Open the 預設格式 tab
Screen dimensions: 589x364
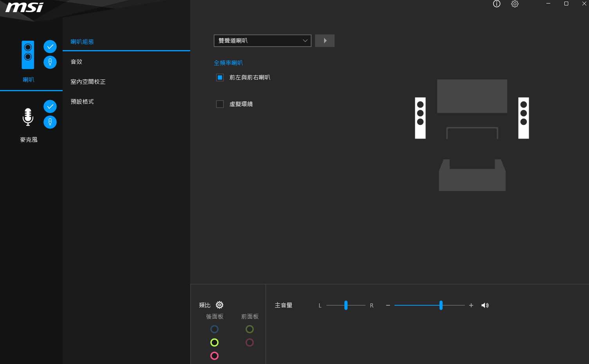pos(82,101)
